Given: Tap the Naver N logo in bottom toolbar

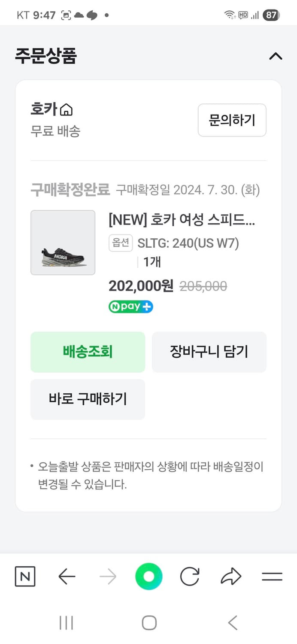Looking at the screenshot, I should (x=24, y=577).
